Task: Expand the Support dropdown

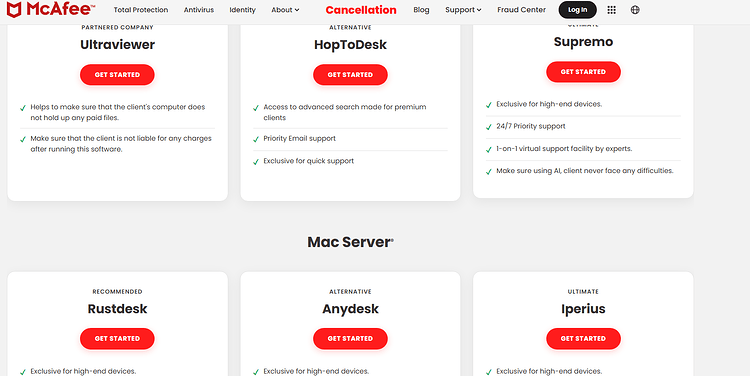Action: pos(463,10)
